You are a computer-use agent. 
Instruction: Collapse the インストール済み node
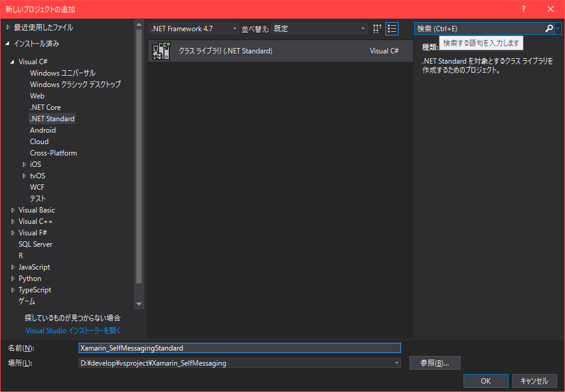[x=8, y=44]
